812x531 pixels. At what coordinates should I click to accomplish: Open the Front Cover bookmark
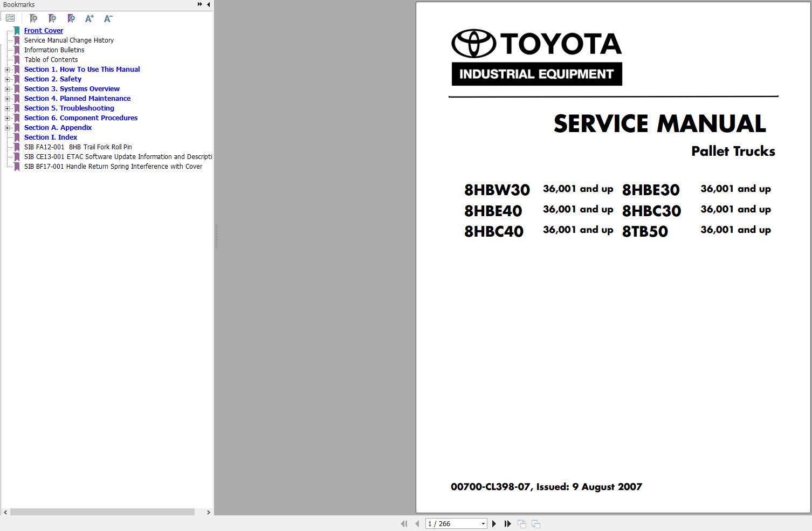click(x=44, y=31)
